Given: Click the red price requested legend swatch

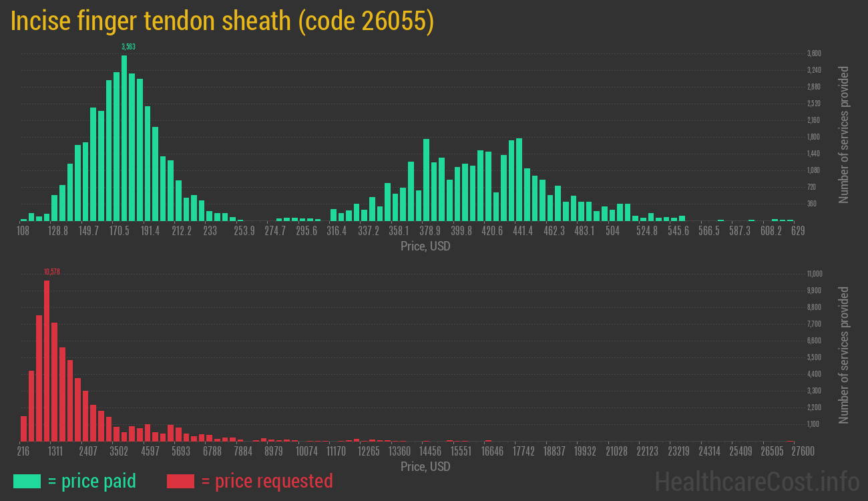Looking at the screenshot, I should [180, 481].
